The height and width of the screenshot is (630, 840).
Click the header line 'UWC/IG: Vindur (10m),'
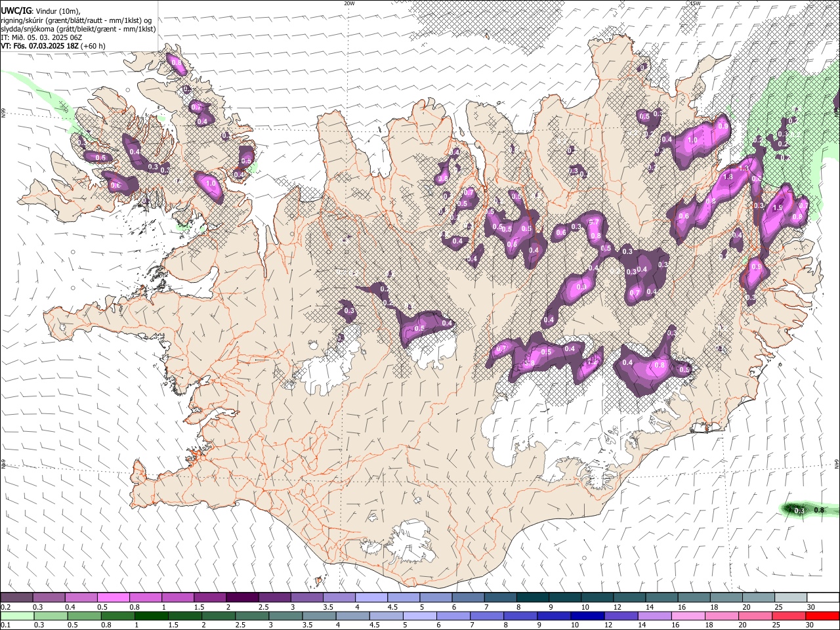click(40, 11)
